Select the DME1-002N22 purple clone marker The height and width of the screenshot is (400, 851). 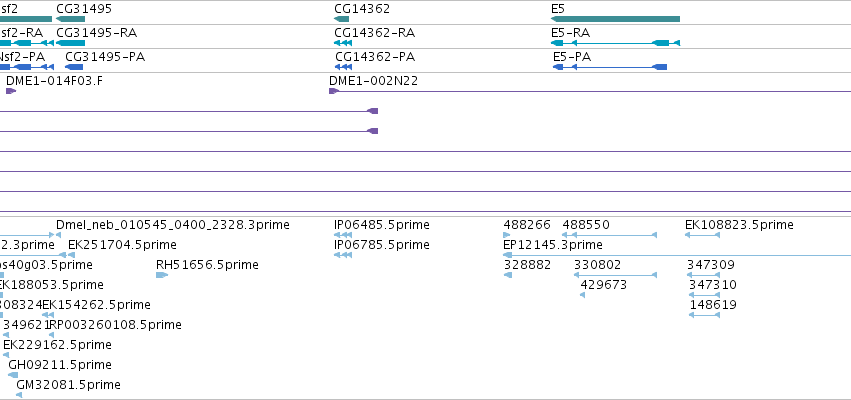coord(334,91)
